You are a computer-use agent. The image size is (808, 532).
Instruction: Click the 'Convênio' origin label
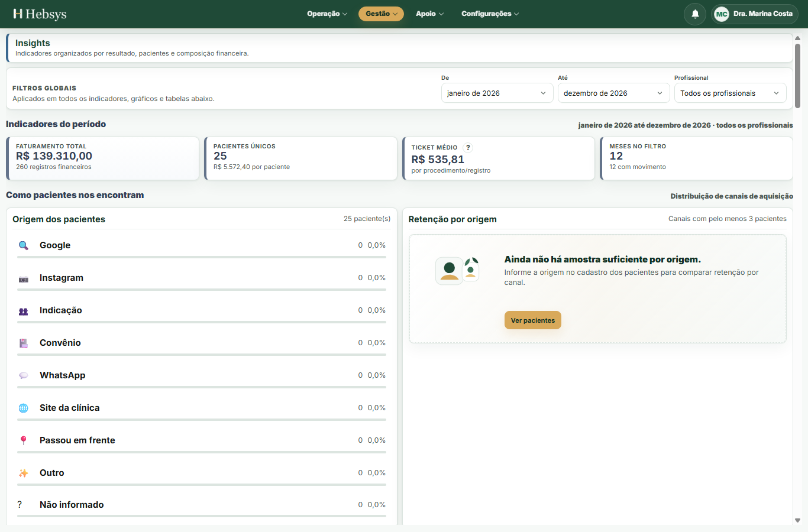[x=60, y=343]
